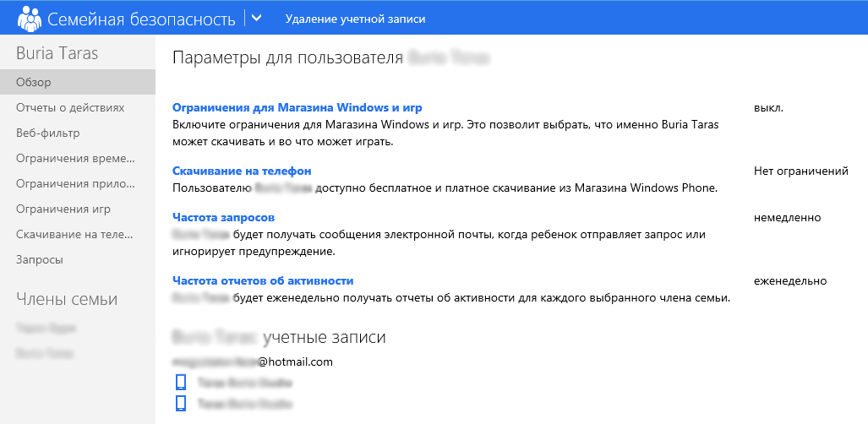
Task: Open the Частота запросов link
Action: (224, 218)
